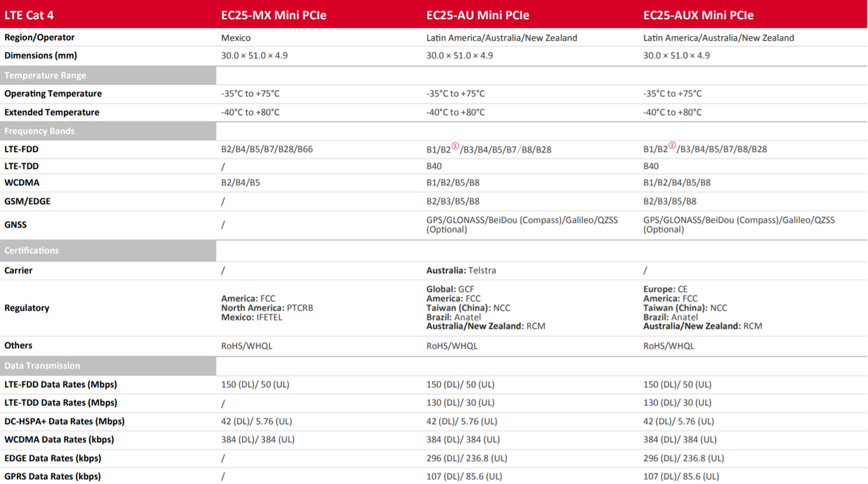Select the EC25-AU Mini PCIe header
Screen dimensions: 868x484
[477, 15]
